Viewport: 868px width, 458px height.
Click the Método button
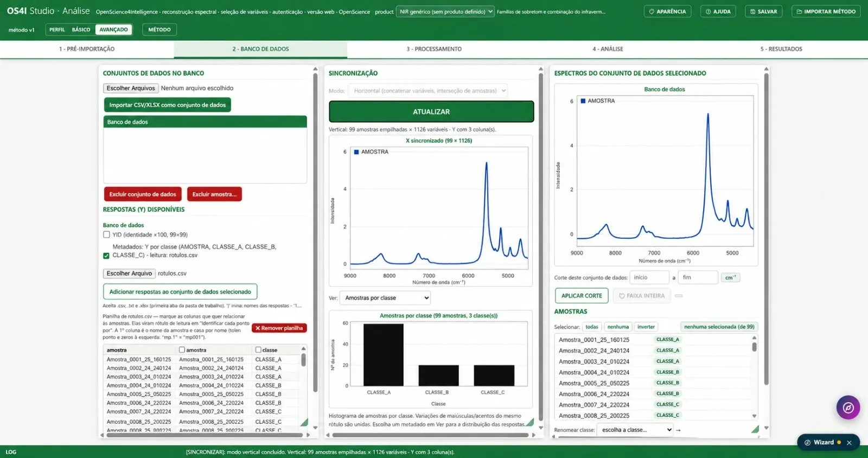[159, 30]
